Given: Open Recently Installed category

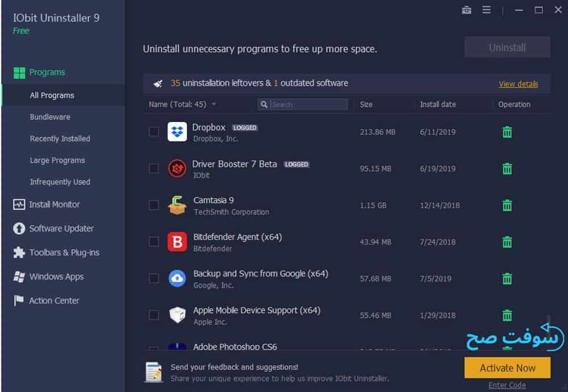Looking at the screenshot, I should pos(60,139).
